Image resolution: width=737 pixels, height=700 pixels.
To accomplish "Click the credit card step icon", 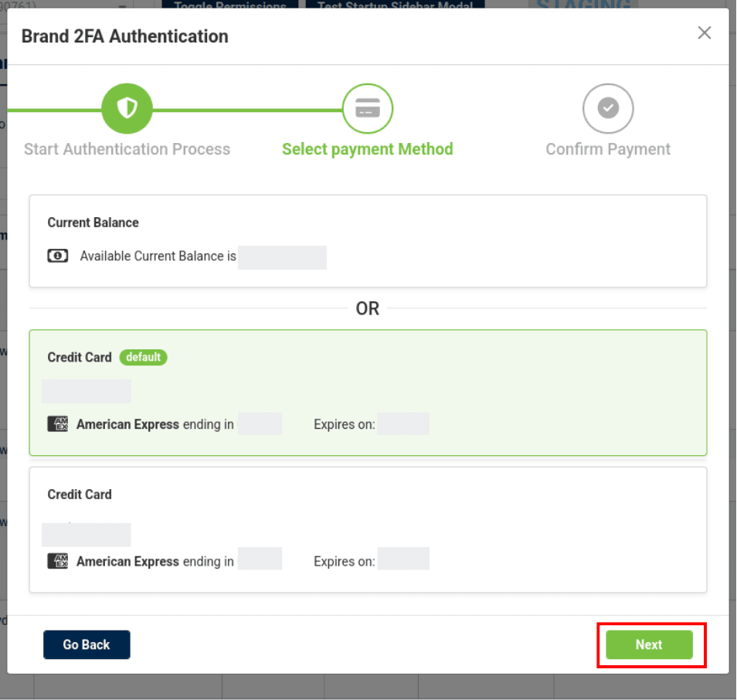I will (368, 109).
